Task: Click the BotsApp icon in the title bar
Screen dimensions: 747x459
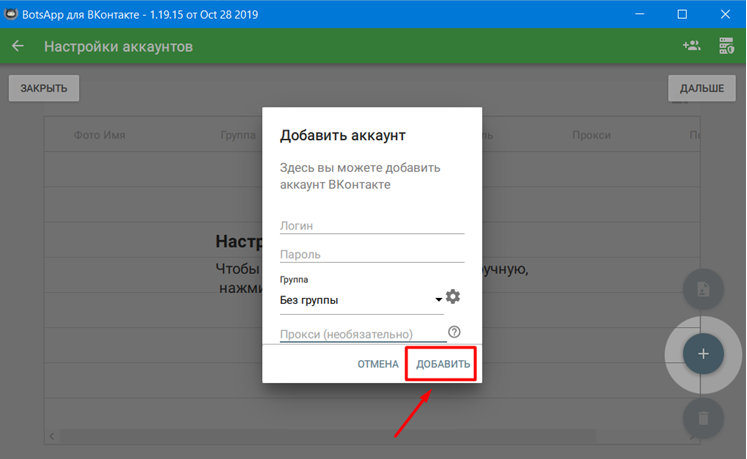Action: click(10, 14)
